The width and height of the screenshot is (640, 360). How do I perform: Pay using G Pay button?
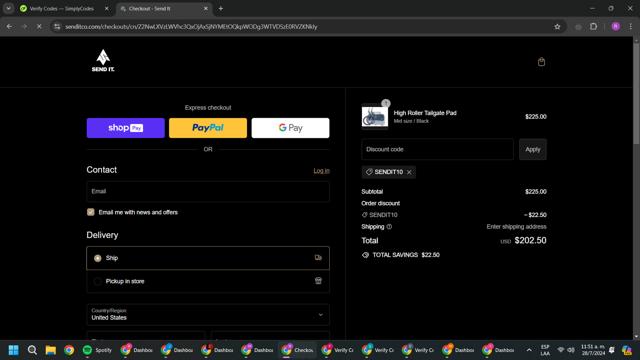pos(290,128)
